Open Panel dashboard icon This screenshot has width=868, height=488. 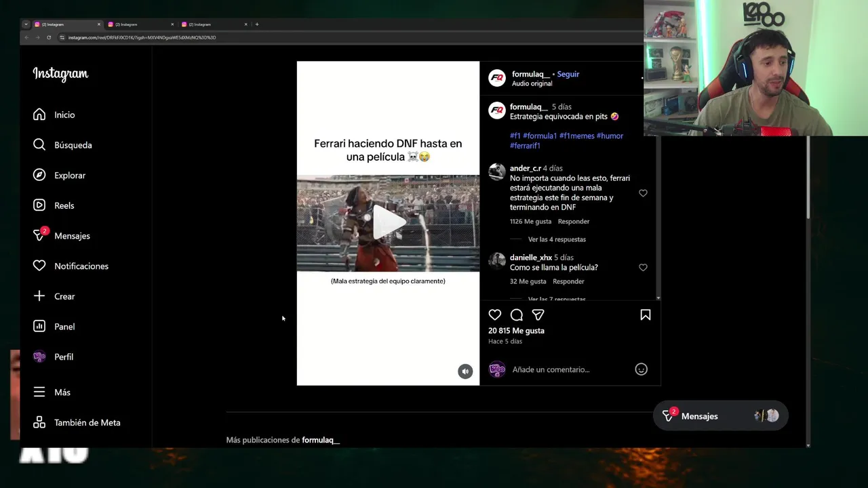coord(39,326)
